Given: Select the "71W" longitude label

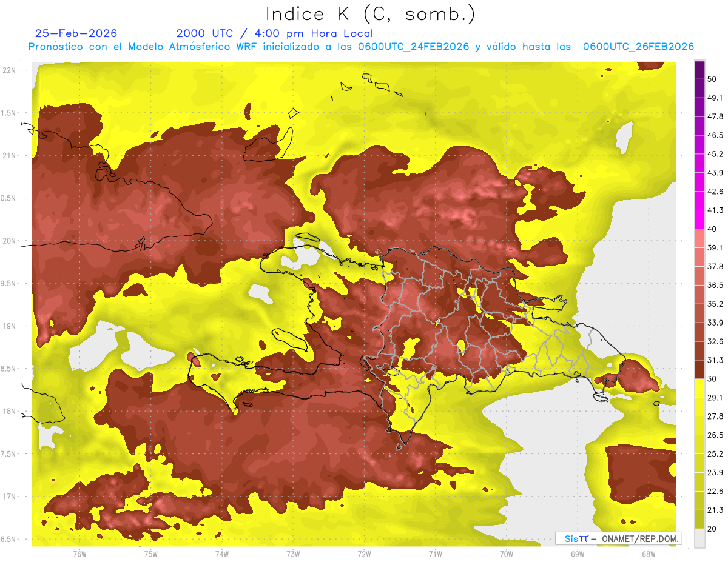Looking at the screenshot, I should pos(435,554).
